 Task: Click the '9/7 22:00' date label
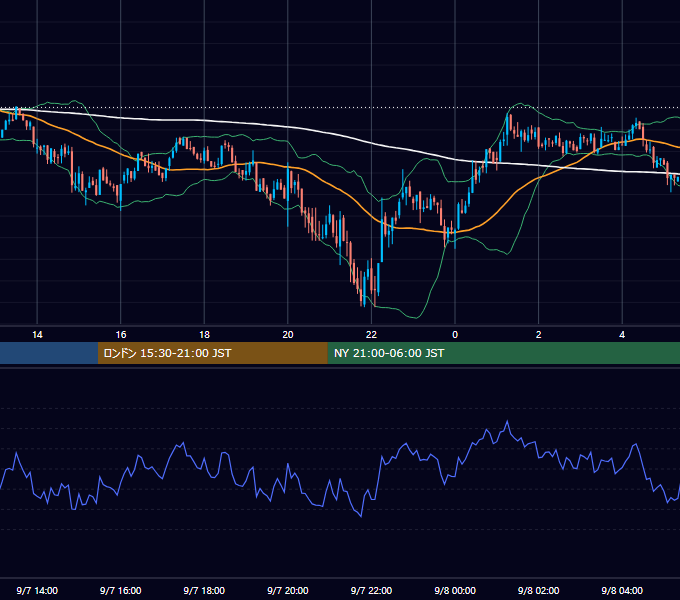click(371, 590)
